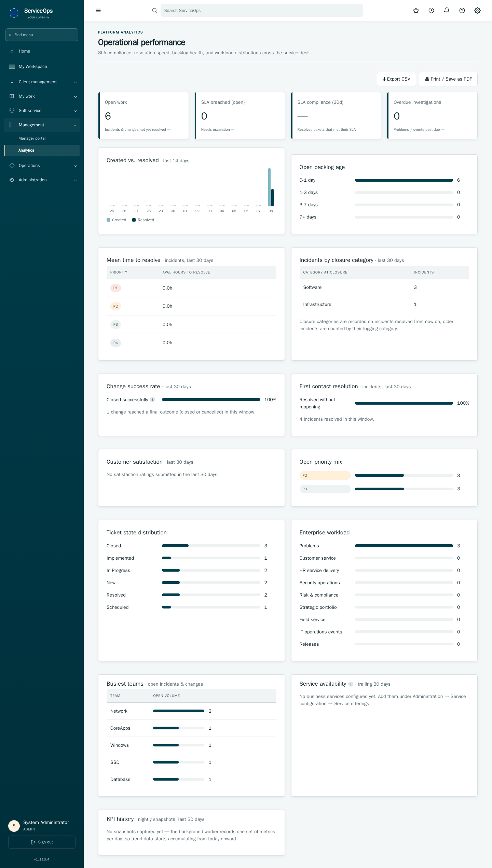Screen dimensions: 492x868
Task: Click the Home house icon in sidebar
Action: click(12, 51)
